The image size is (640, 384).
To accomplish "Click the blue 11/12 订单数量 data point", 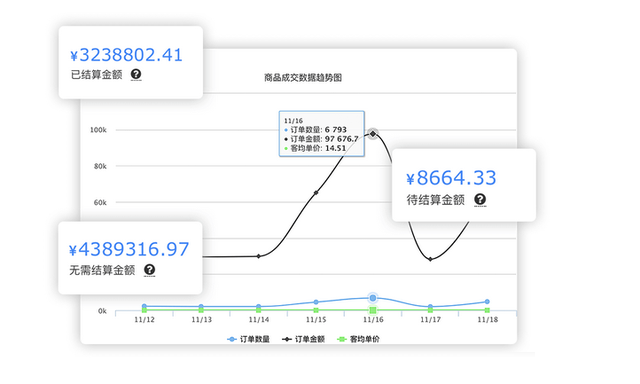I will coord(144,306).
